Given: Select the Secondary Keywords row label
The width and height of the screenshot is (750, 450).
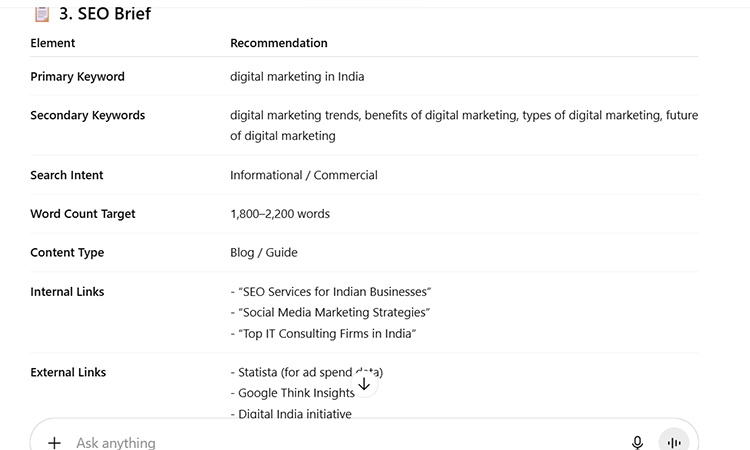Looking at the screenshot, I should (87, 115).
